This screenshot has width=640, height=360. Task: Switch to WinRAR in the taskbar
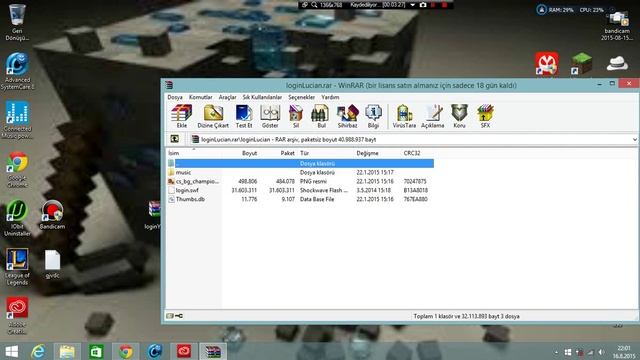[213, 351]
